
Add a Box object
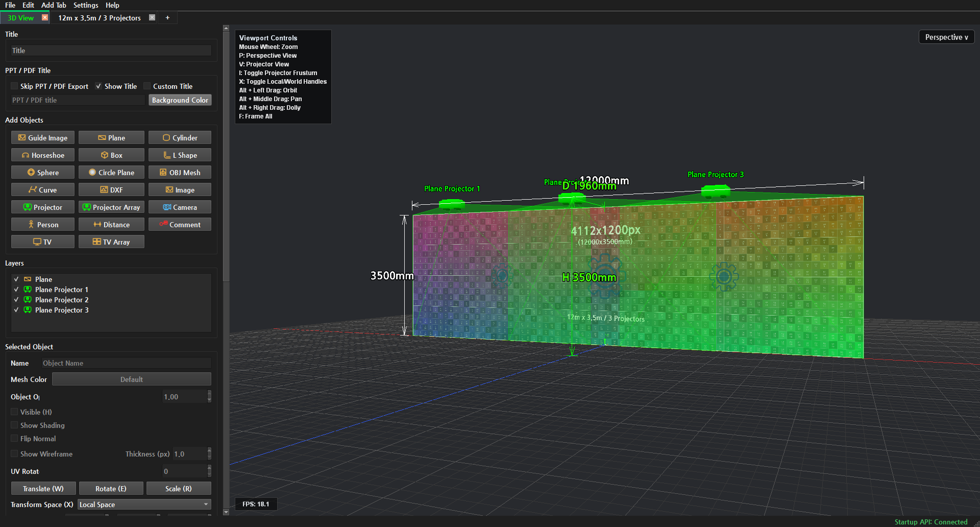[111, 155]
